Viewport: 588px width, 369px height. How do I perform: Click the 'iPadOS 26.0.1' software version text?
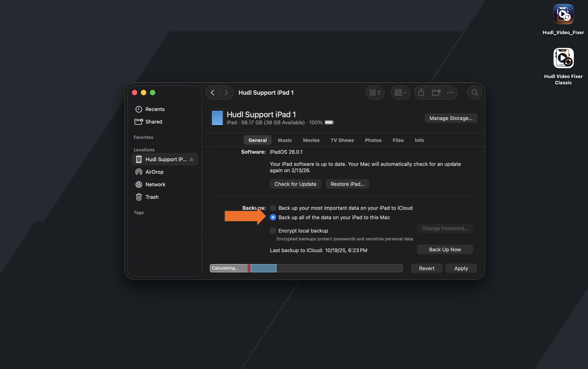click(x=286, y=152)
